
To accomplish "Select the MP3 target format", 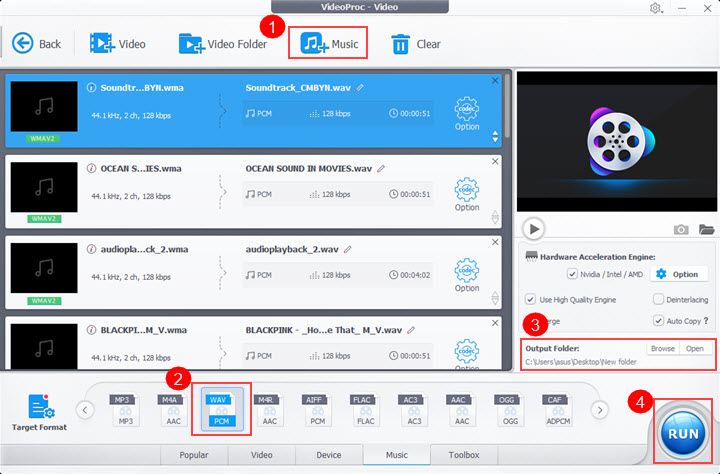I will tap(124, 410).
